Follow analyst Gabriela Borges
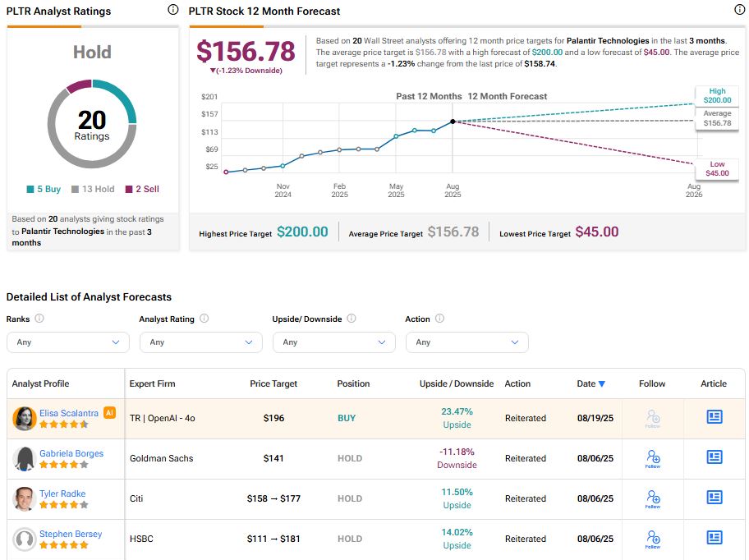 tap(653, 459)
